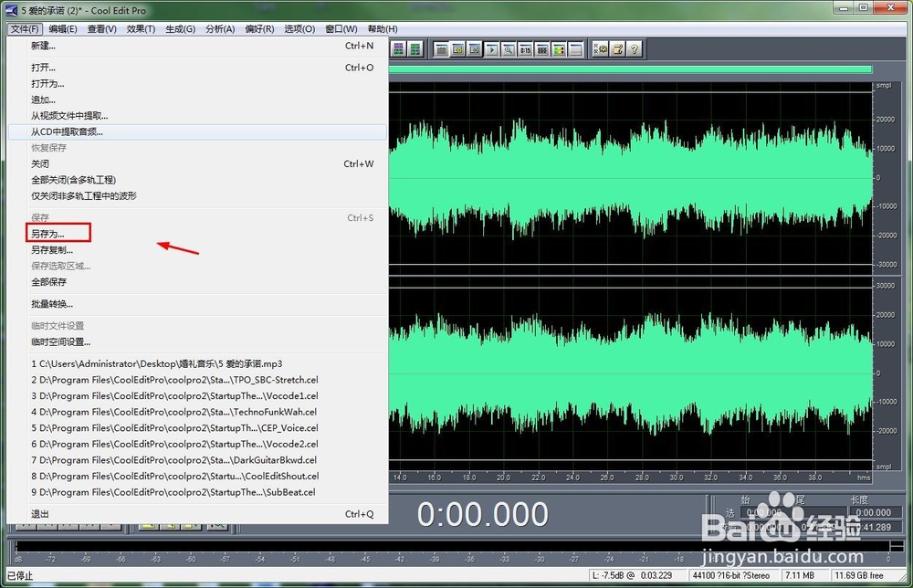Click the upper channel waveform
Viewport: 913px width, 588px height.
631,178
